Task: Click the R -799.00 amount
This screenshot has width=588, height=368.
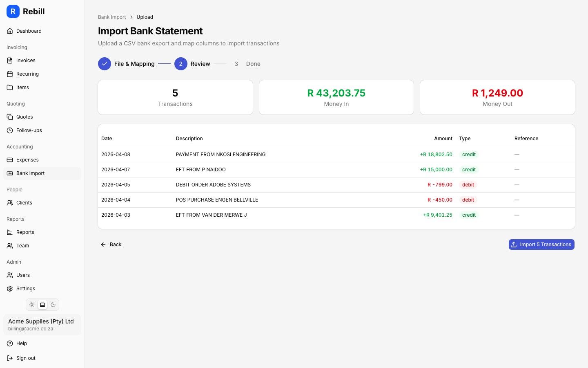Action: [x=440, y=185]
